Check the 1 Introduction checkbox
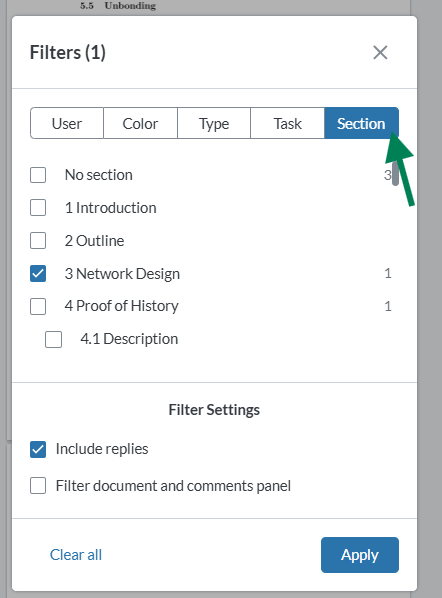Screen dimensions: 442x598 coord(38,208)
